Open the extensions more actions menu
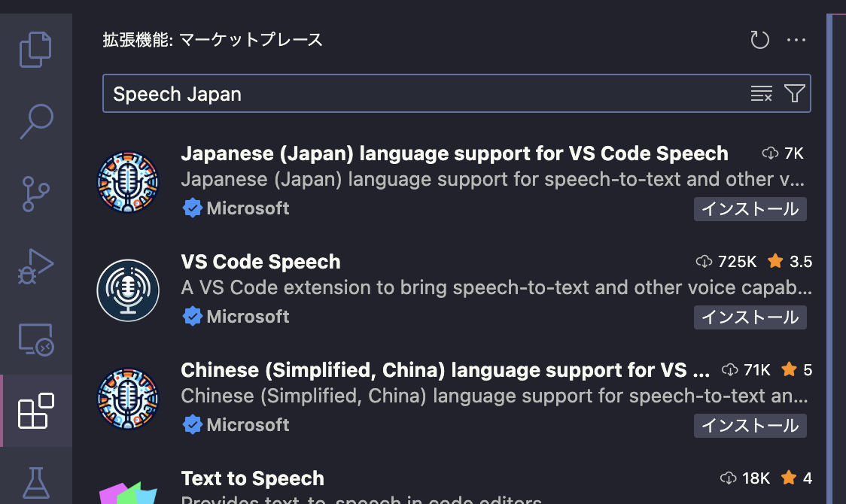Screen dimensions: 846x504 796,39
